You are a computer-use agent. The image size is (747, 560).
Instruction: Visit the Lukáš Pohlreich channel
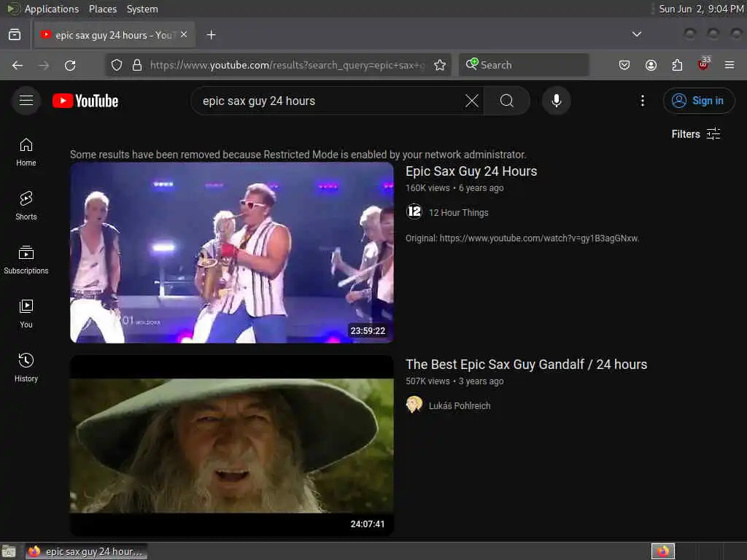tap(460, 405)
